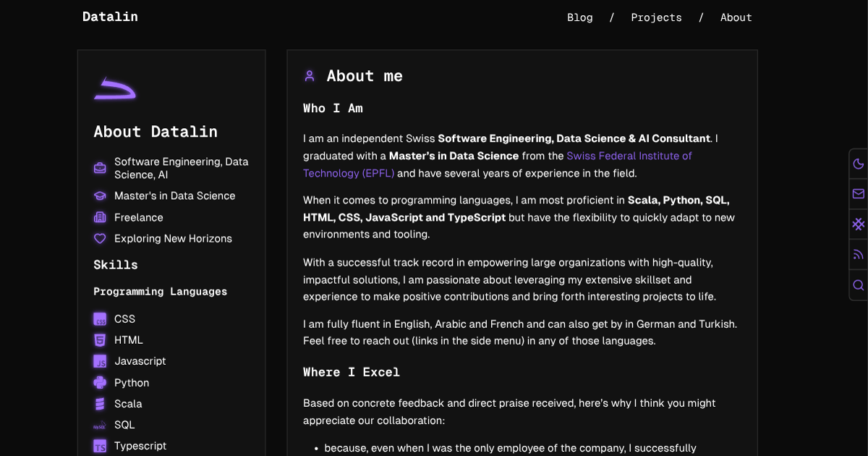Screen dimensions: 868x456
Task: Open the email contact envelope icon
Action: tap(859, 194)
